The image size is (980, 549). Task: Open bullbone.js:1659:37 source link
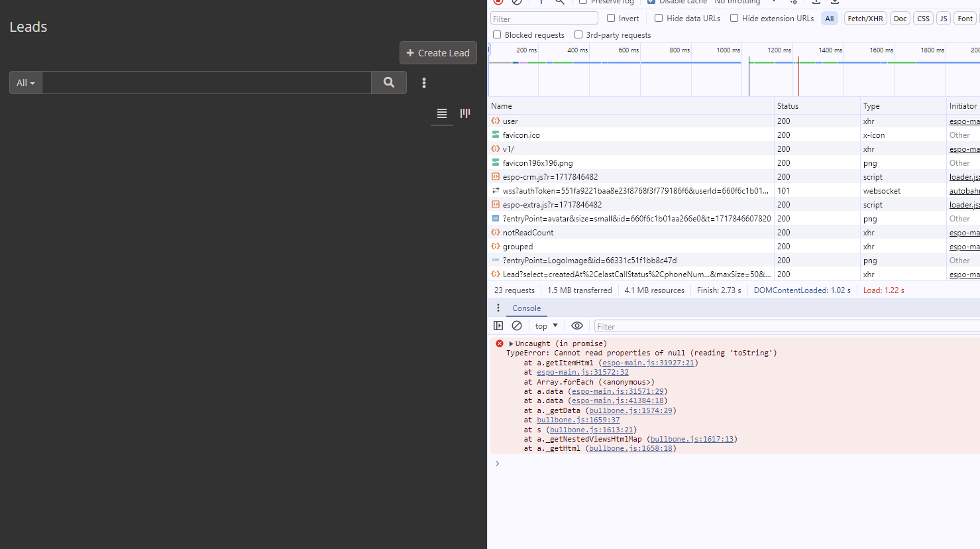pos(578,420)
